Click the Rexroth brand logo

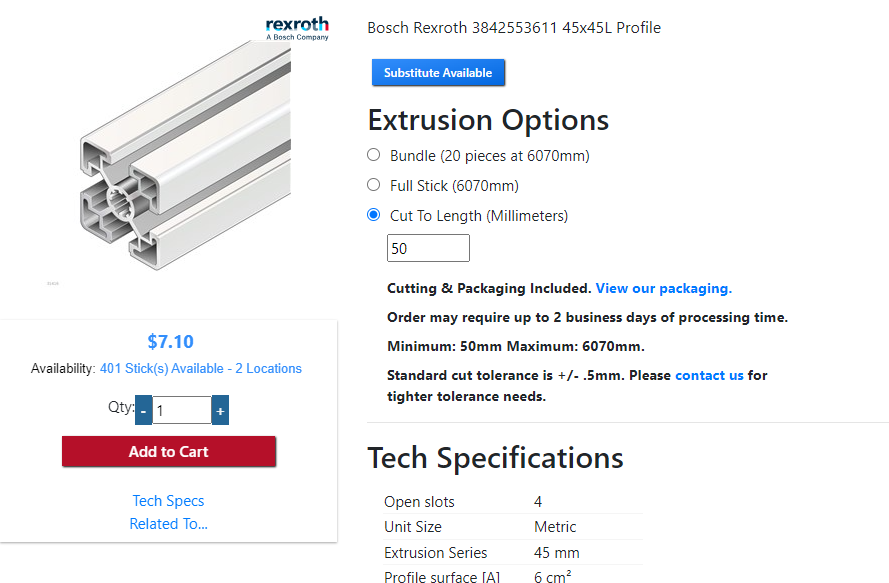click(297, 28)
